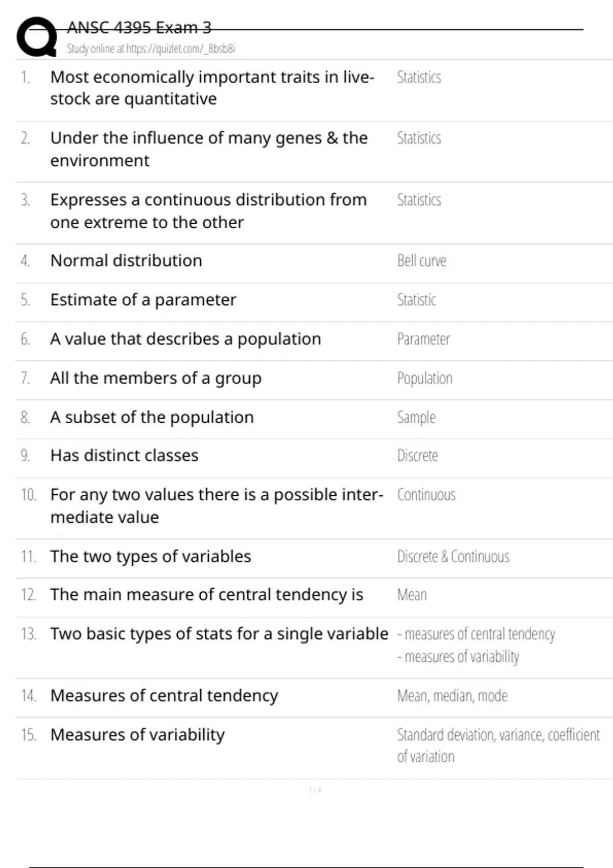Click the 'Bell curve' definition

coord(421,261)
